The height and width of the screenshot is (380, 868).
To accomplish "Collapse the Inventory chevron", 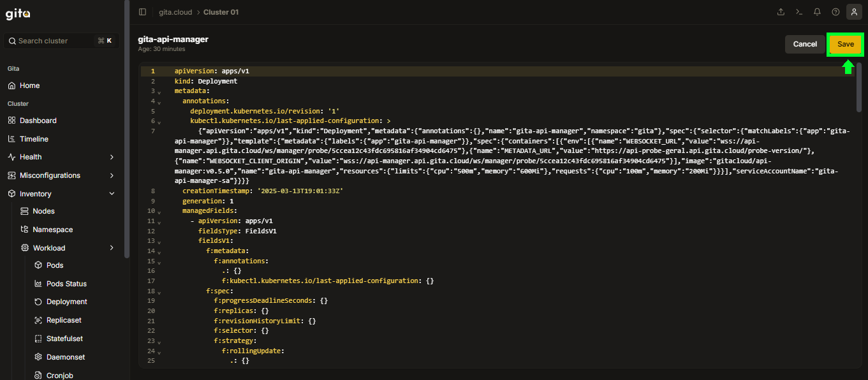I will pyautogui.click(x=112, y=194).
